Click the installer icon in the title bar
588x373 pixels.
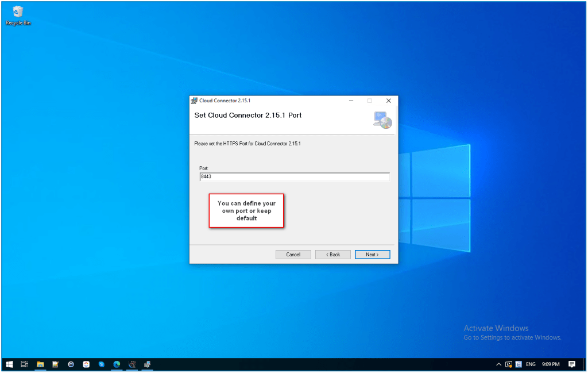coord(194,101)
